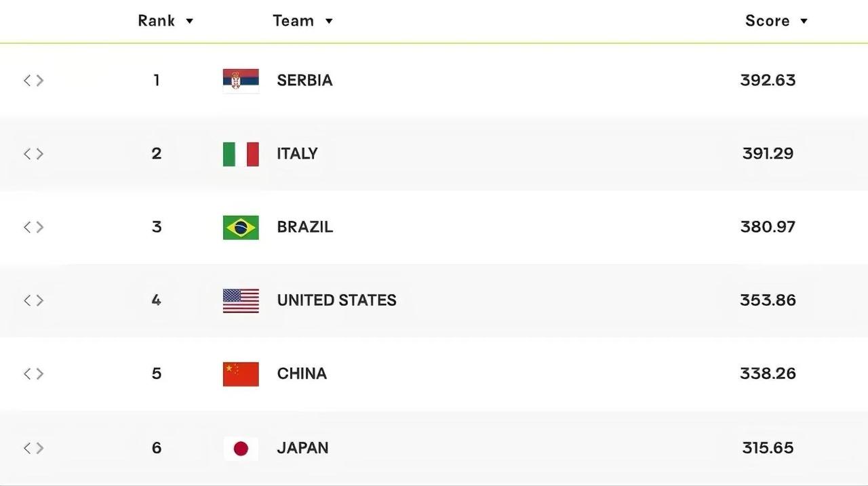The height and width of the screenshot is (486, 868).
Task: Expand Italy row with angle-bracket arrows
Action: [x=34, y=153]
